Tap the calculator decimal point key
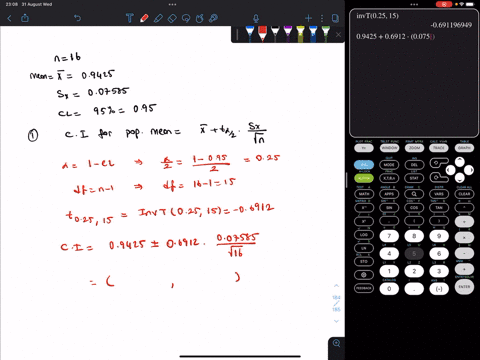The height and width of the screenshot is (360, 480). (x=414, y=289)
